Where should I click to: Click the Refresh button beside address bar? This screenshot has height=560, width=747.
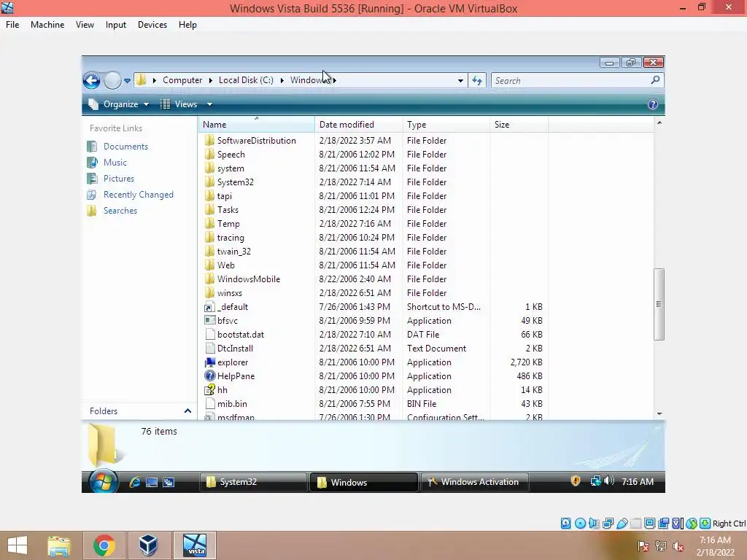pyautogui.click(x=477, y=80)
